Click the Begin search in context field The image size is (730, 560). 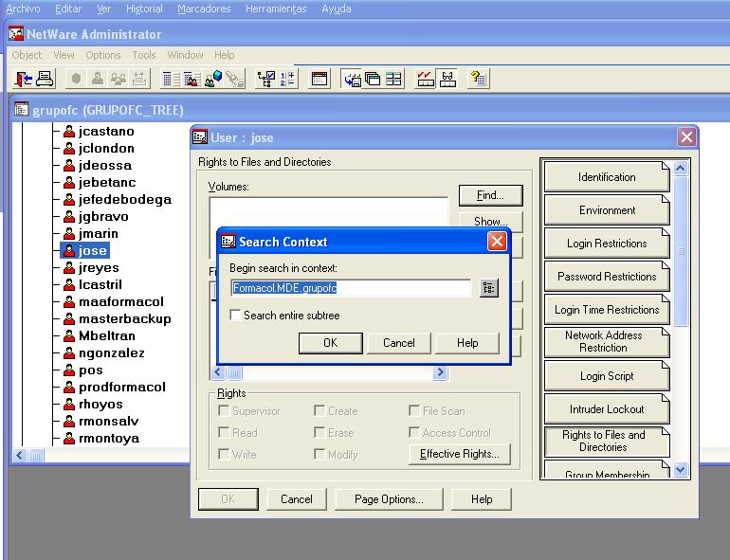351,288
